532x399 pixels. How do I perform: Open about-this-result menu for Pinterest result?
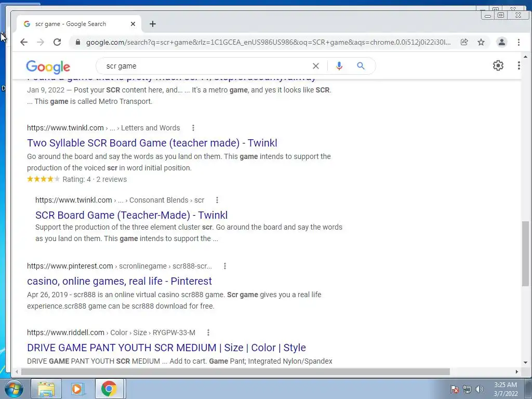pyautogui.click(x=225, y=266)
